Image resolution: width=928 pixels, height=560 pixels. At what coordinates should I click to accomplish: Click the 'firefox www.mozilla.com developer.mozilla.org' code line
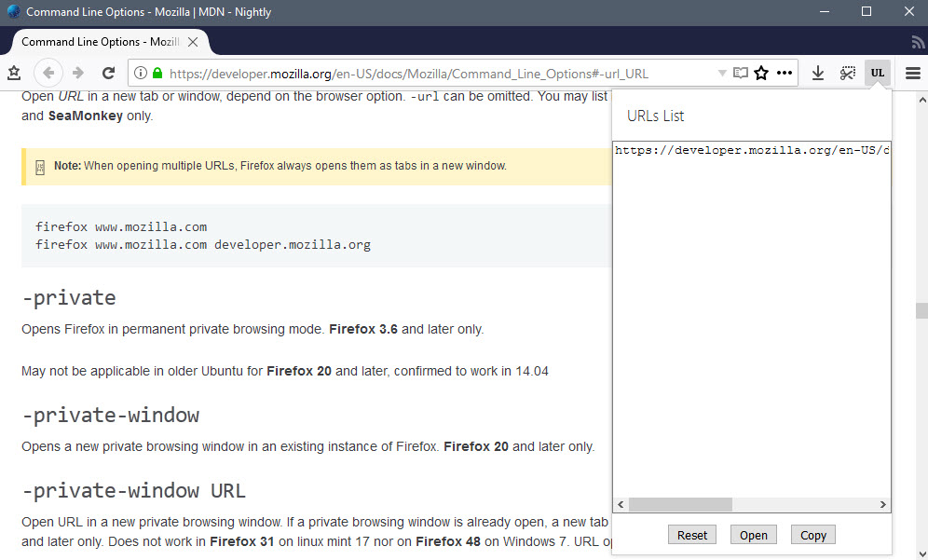pyautogui.click(x=203, y=244)
